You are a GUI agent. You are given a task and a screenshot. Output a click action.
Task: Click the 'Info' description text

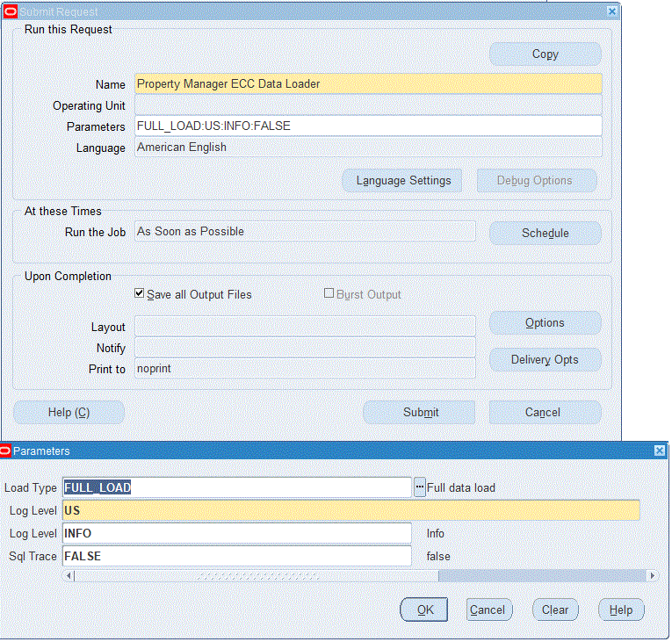(x=436, y=534)
